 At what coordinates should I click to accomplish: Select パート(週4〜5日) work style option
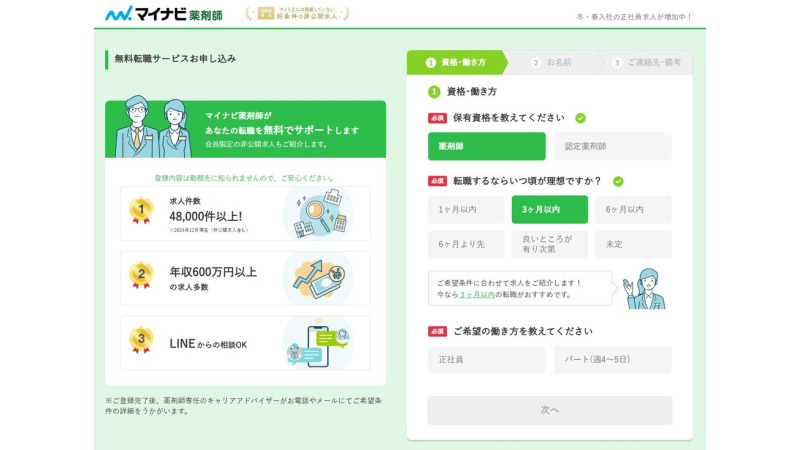(613, 360)
